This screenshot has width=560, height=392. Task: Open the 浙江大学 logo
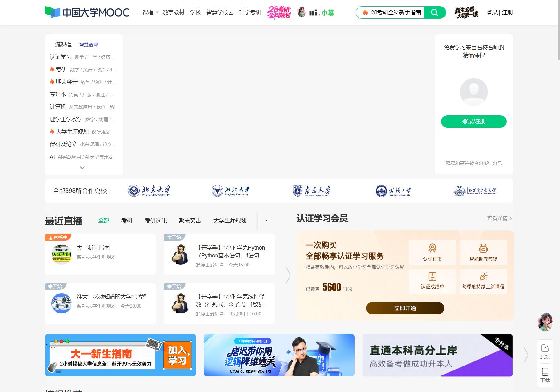click(x=230, y=191)
